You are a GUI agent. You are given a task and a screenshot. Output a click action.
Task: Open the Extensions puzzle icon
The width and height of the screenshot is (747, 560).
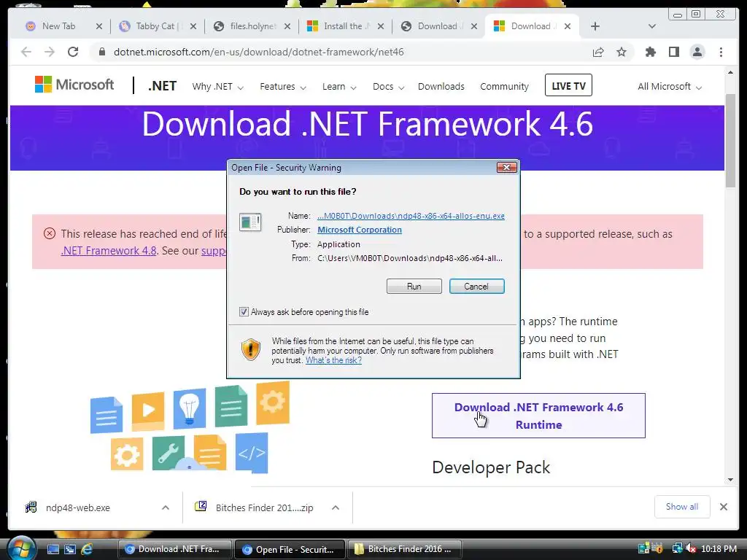[650, 52]
